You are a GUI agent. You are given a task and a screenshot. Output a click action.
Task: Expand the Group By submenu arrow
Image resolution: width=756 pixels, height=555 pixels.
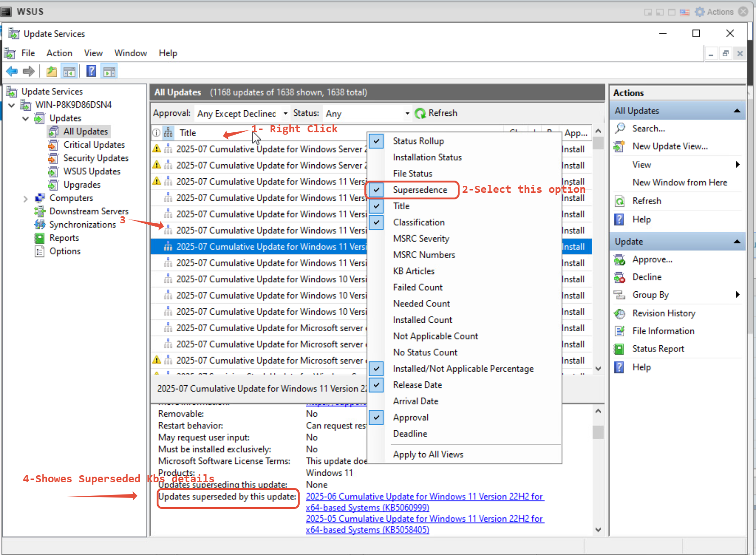coord(738,295)
